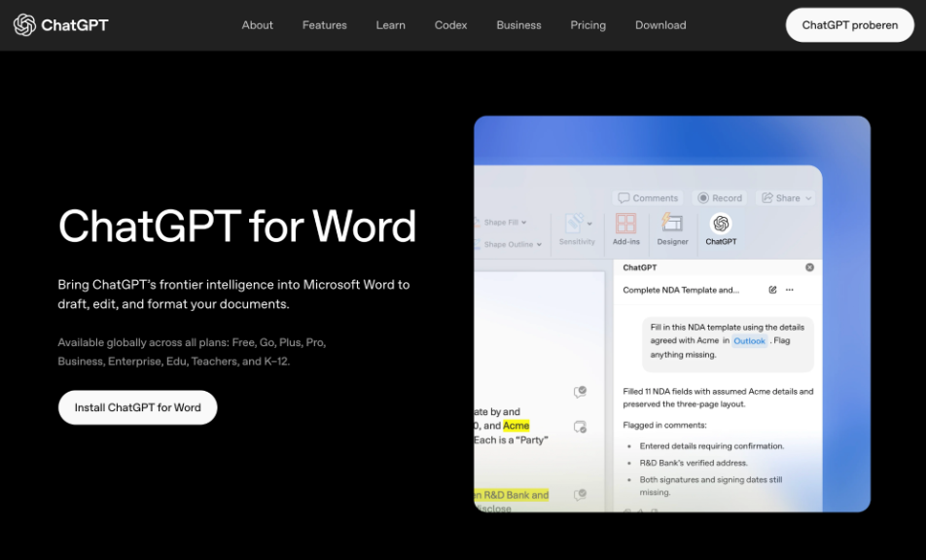Click the ChatGPT proberen button
Viewport: 926px width, 560px height.
coord(849,24)
